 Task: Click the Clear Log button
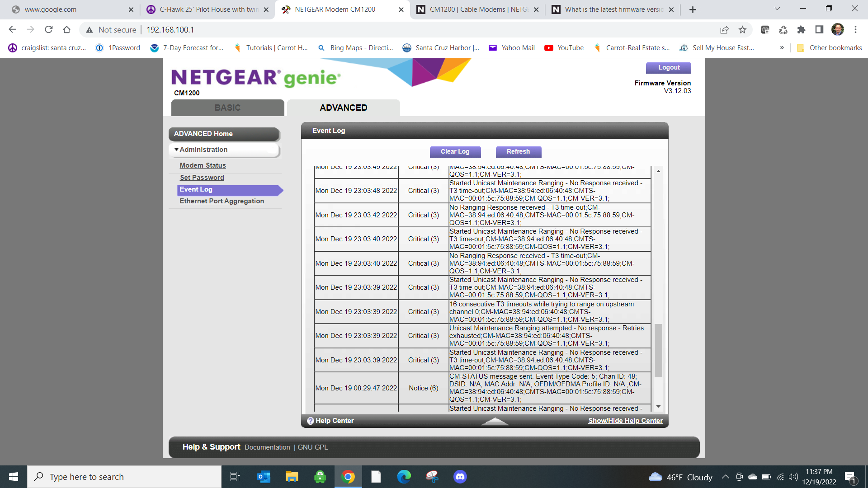point(455,151)
